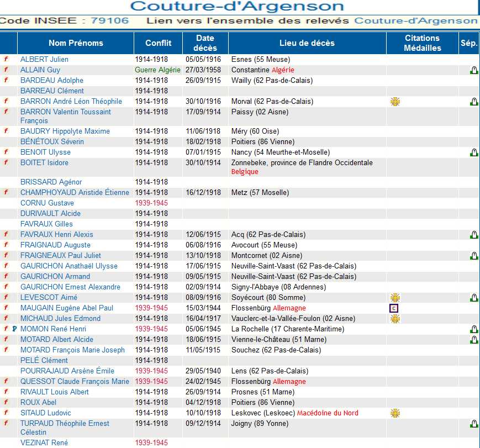Click the medal icon for LEVESCOT Aimé
The width and height of the screenshot is (480, 448).
pos(395,298)
